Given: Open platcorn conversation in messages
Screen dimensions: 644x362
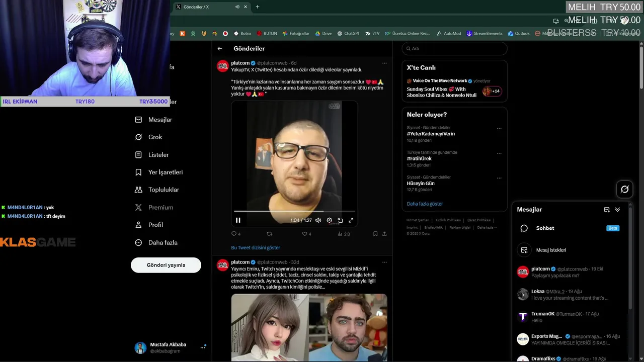Looking at the screenshot, I should 570,272.
